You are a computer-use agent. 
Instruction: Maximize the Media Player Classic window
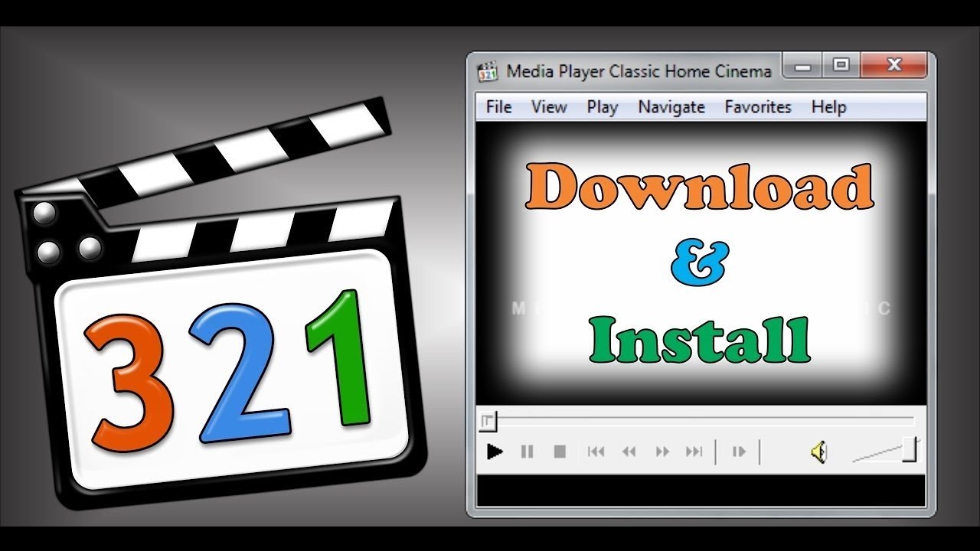pos(841,66)
